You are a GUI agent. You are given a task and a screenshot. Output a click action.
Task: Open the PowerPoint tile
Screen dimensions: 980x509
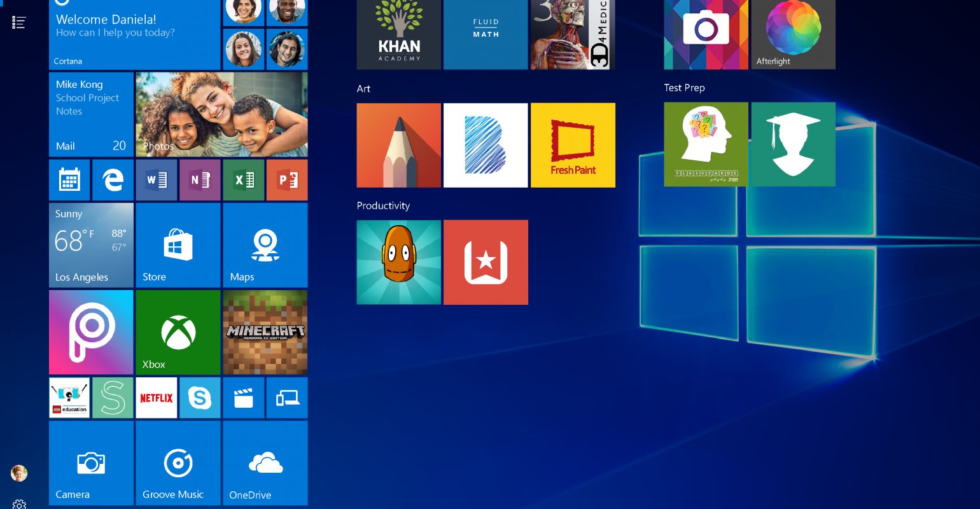tap(287, 180)
